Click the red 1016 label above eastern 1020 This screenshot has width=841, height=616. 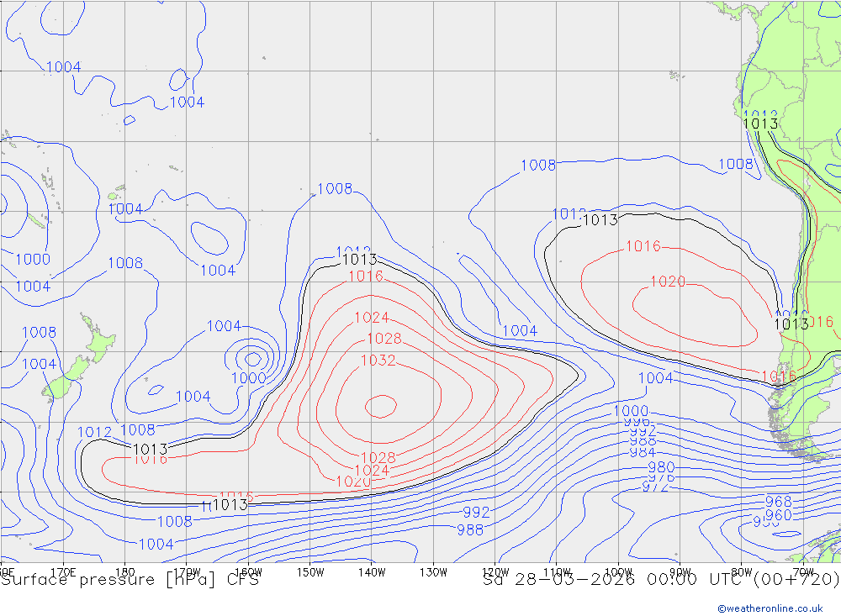tap(643, 246)
